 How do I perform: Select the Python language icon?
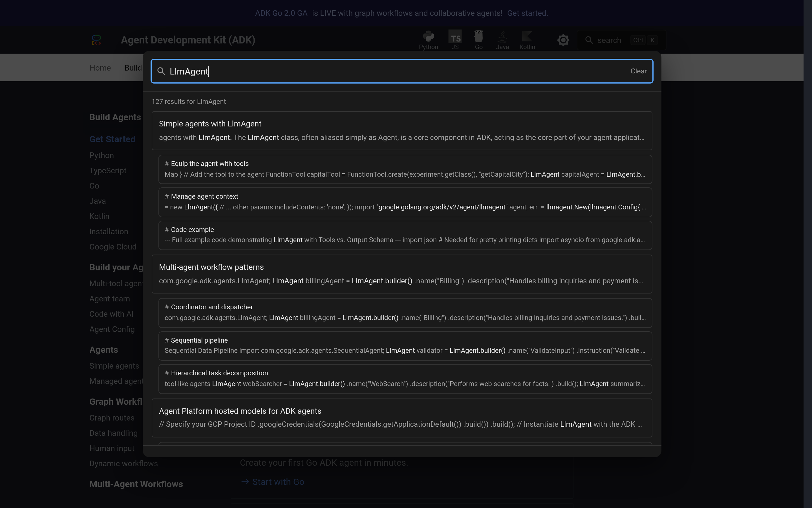coord(429,40)
